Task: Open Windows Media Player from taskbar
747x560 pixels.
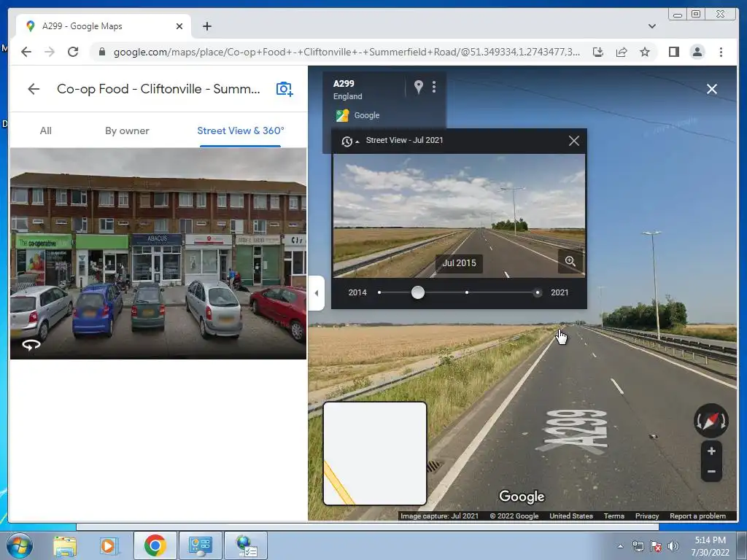Action: pos(108,545)
